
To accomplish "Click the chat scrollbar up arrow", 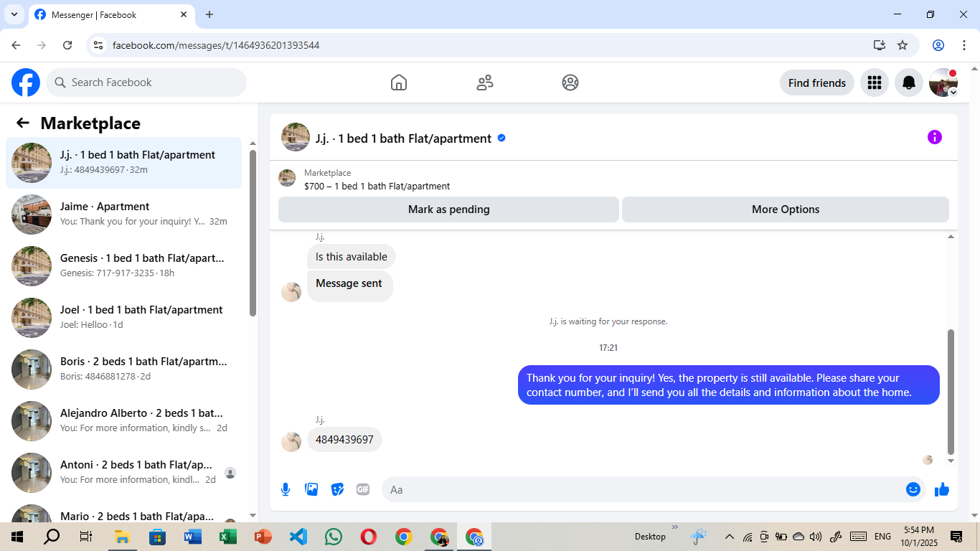I will tap(951, 237).
